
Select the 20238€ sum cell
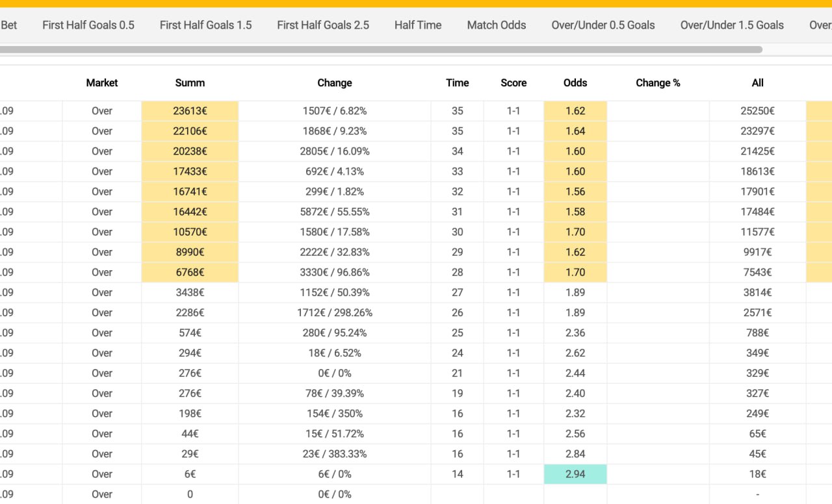tap(190, 151)
